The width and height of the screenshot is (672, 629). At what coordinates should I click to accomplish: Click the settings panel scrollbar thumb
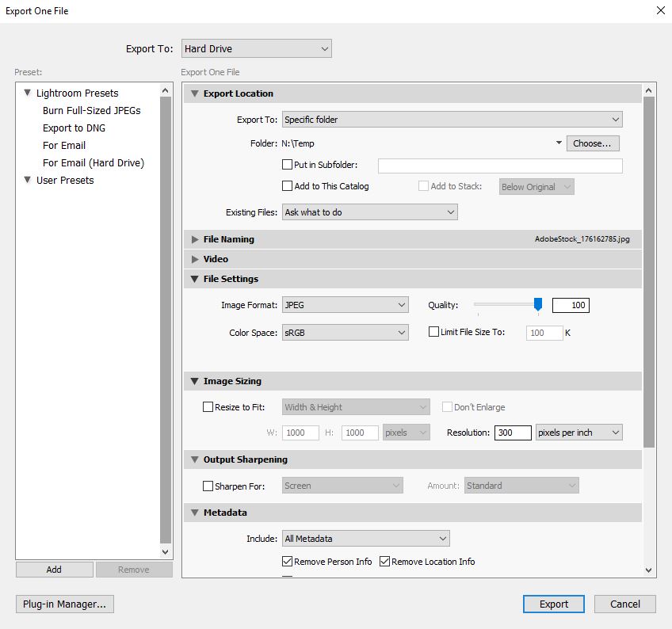pyautogui.click(x=649, y=272)
